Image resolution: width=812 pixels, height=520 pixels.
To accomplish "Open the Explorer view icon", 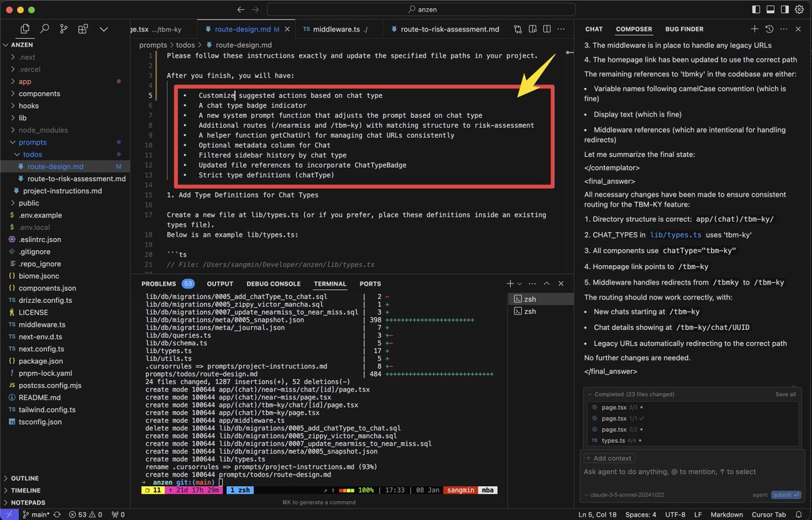I will [x=25, y=29].
